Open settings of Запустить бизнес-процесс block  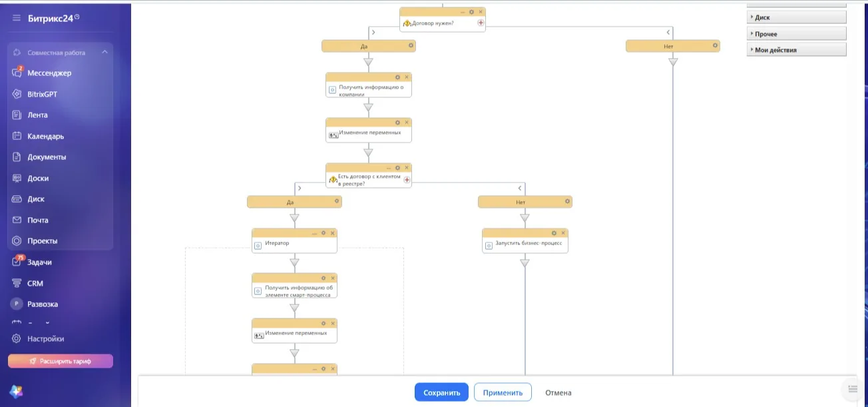coord(554,232)
